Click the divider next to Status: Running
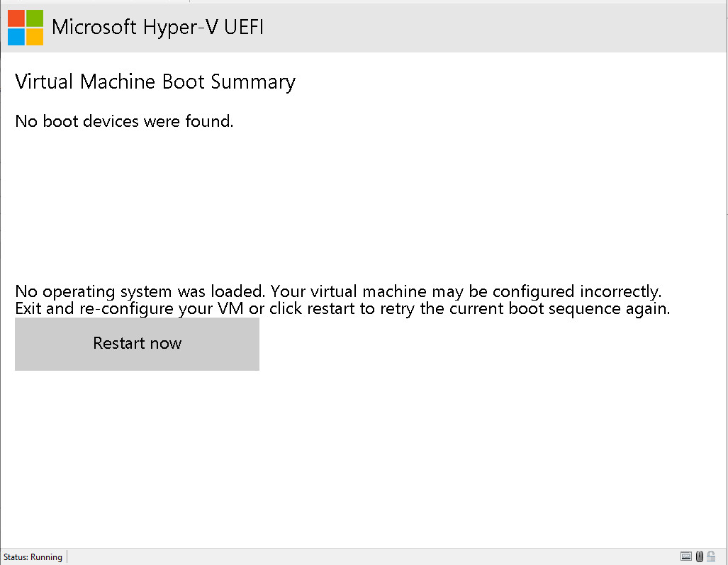The width and height of the screenshot is (728, 565). 67,556
